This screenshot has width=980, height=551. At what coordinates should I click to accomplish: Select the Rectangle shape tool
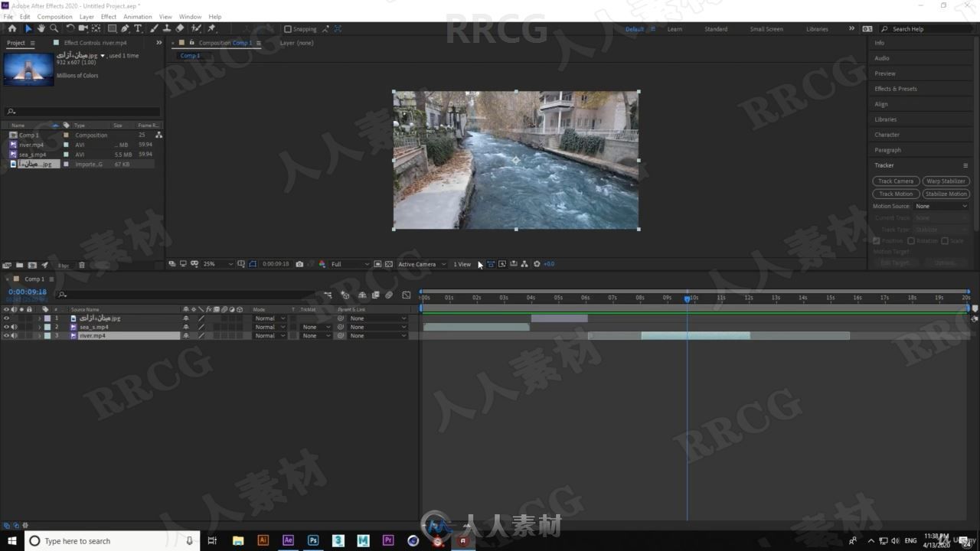click(x=112, y=28)
